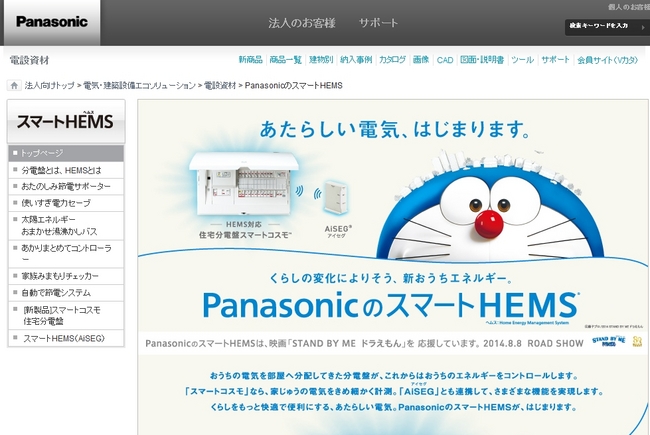Click the Panasonic logo
This screenshot has height=435, width=650.
pos(52,22)
